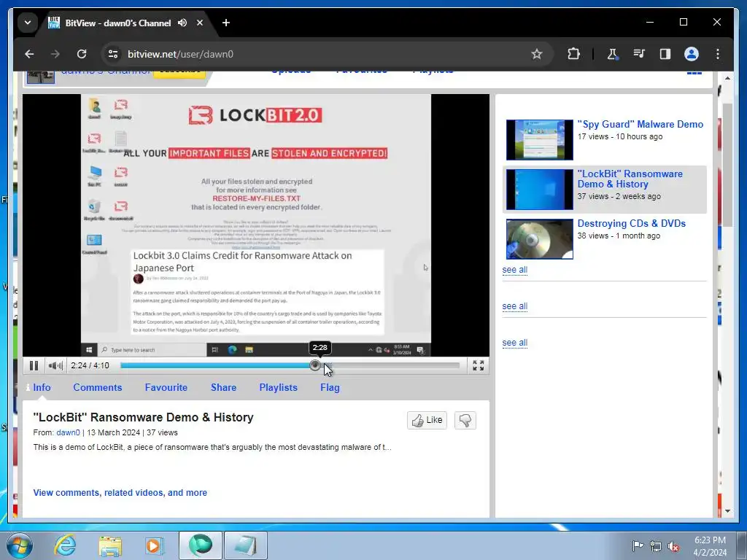The width and height of the screenshot is (747, 560).
Task: Mute the tab via speaker icon
Action: point(182,23)
